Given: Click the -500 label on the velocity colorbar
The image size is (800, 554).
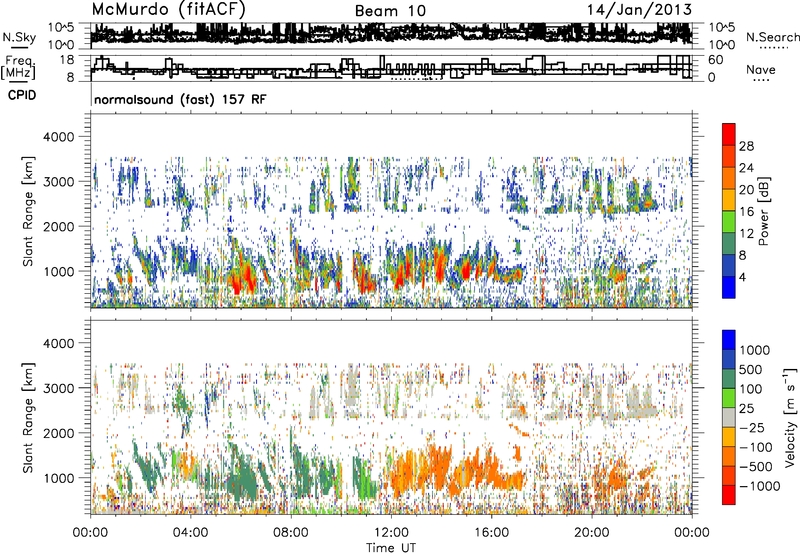Looking at the screenshot, I should click(x=756, y=467).
